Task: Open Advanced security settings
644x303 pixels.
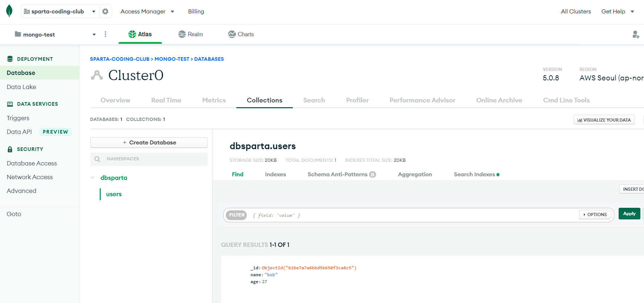Action: click(21, 191)
